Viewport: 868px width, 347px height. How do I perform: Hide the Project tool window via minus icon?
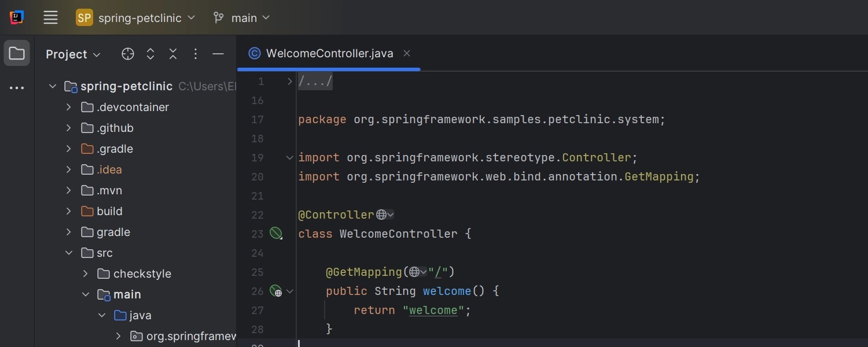(218, 54)
